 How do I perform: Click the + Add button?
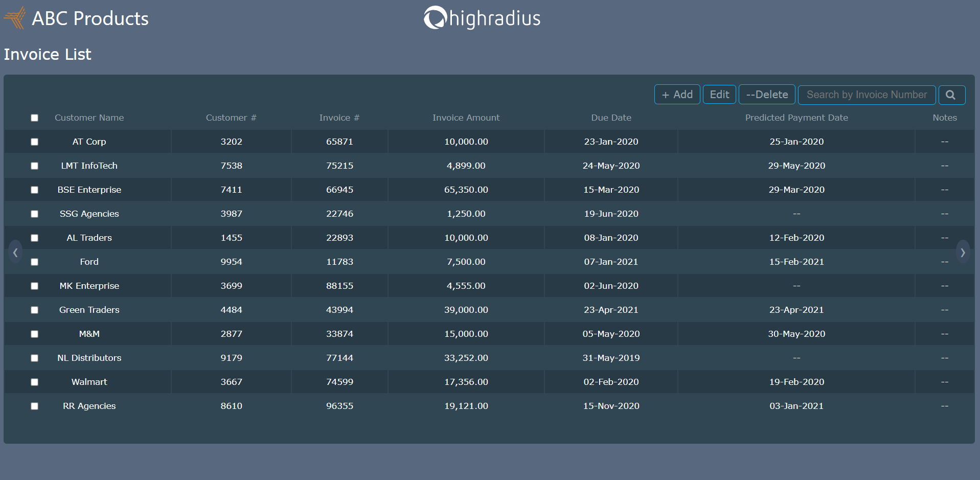(677, 95)
